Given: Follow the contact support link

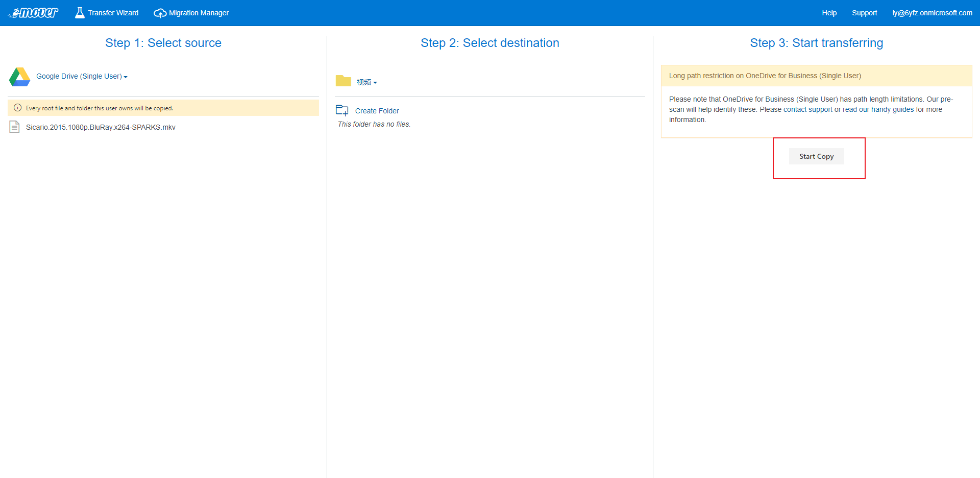Looking at the screenshot, I should (808, 109).
